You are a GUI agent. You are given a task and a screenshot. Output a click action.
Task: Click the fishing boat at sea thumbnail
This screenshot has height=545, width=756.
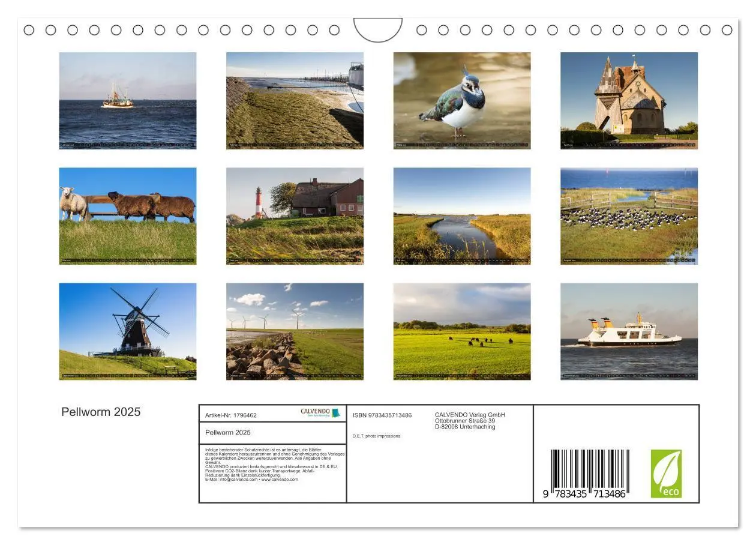pyautogui.click(x=128, y=100)
